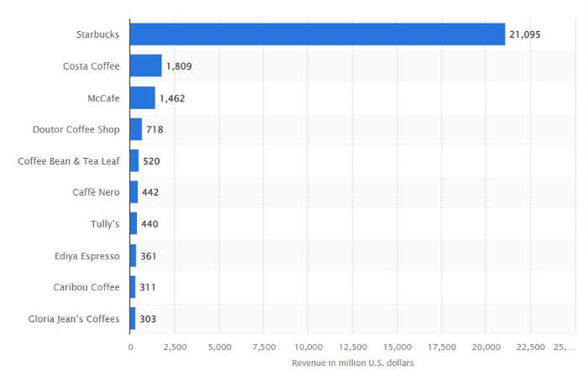Click the 440 value label
Screen dimensions: 588x371
point(150,224)
